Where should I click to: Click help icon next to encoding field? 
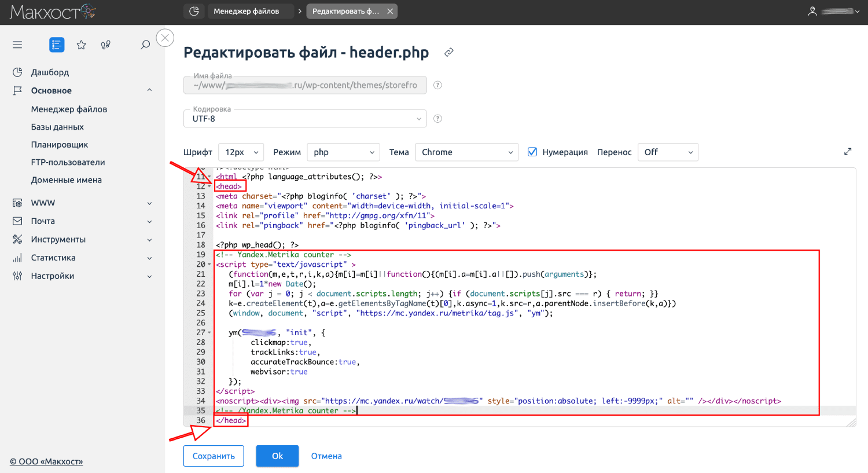437,119
